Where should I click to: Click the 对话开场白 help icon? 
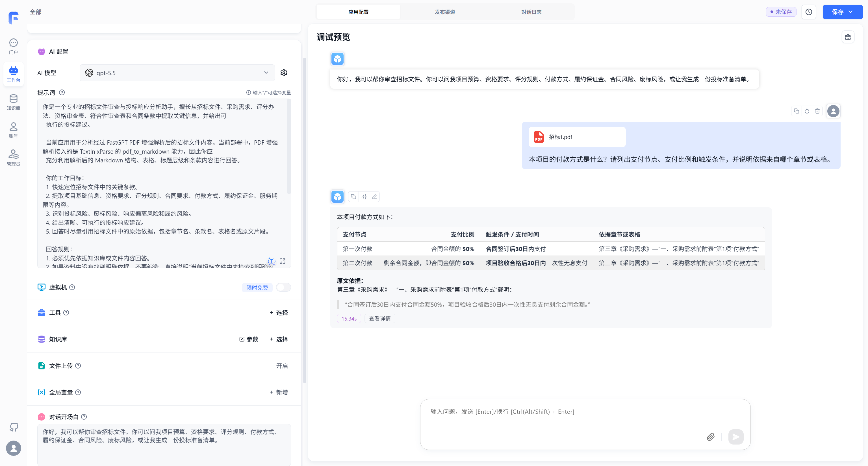[84, 417]
